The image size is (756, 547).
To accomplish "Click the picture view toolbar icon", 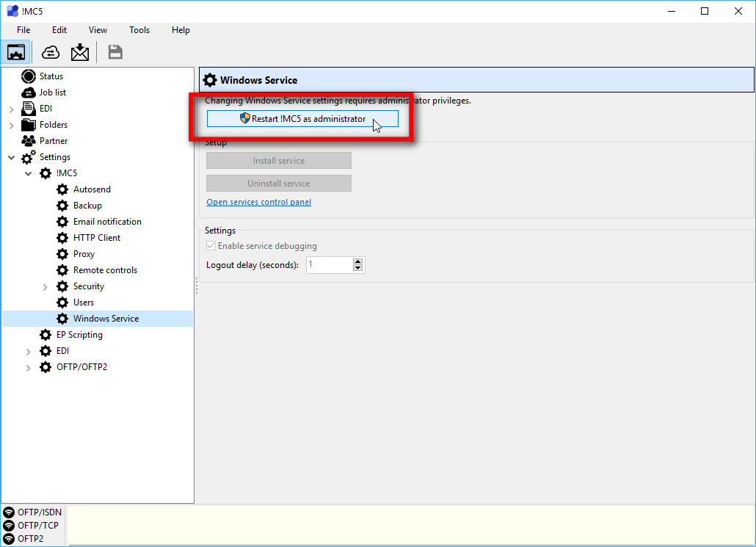I will pyautogui.click(x=16, y=52).
